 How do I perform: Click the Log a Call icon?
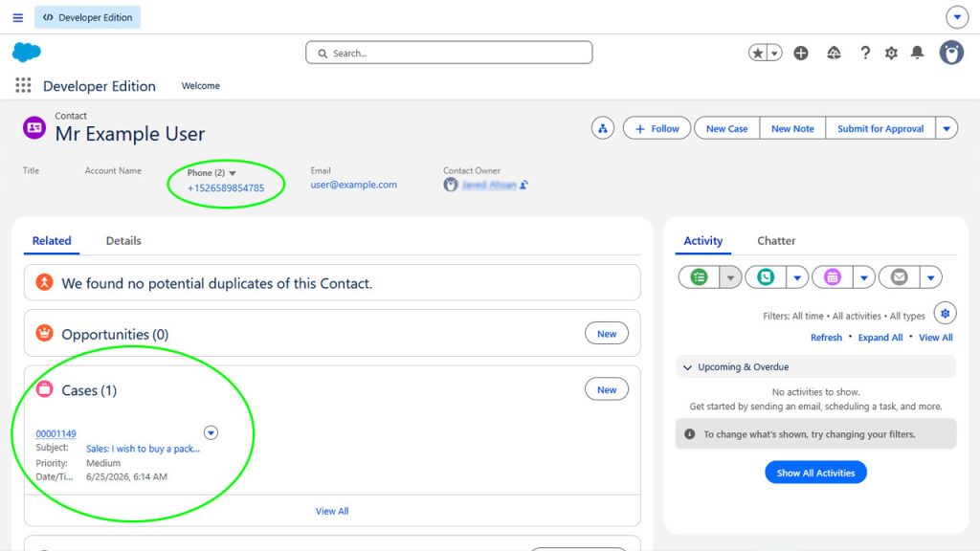[766, 276]
